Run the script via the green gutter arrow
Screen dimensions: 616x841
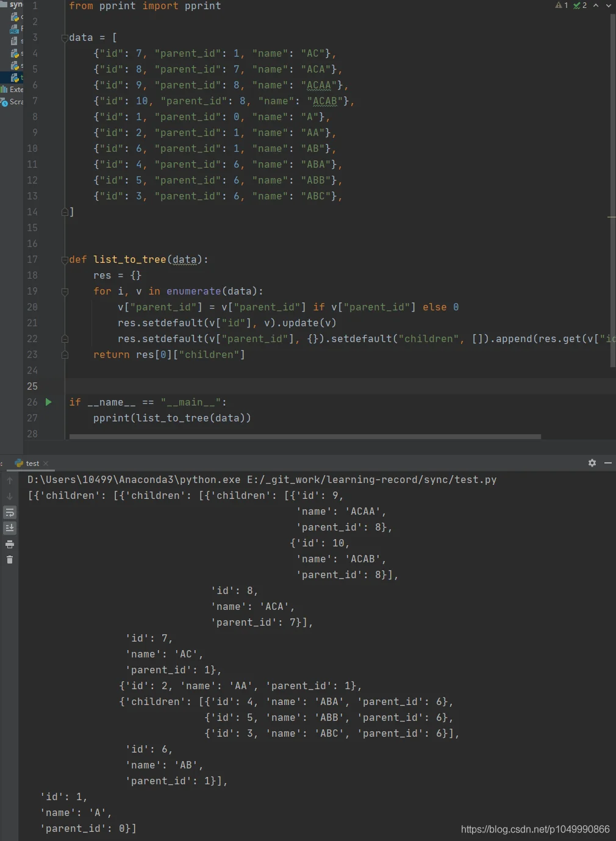[x=49, y=402]
